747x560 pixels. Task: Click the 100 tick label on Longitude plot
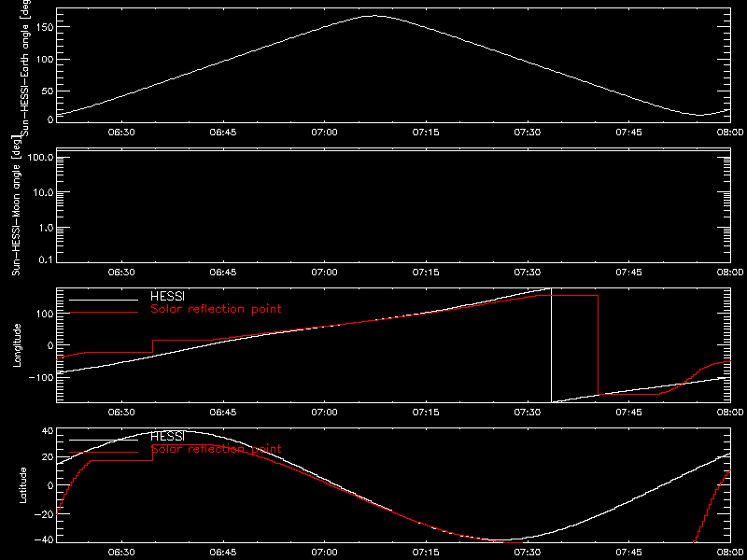pyautogui.click(x=43, y=314)
